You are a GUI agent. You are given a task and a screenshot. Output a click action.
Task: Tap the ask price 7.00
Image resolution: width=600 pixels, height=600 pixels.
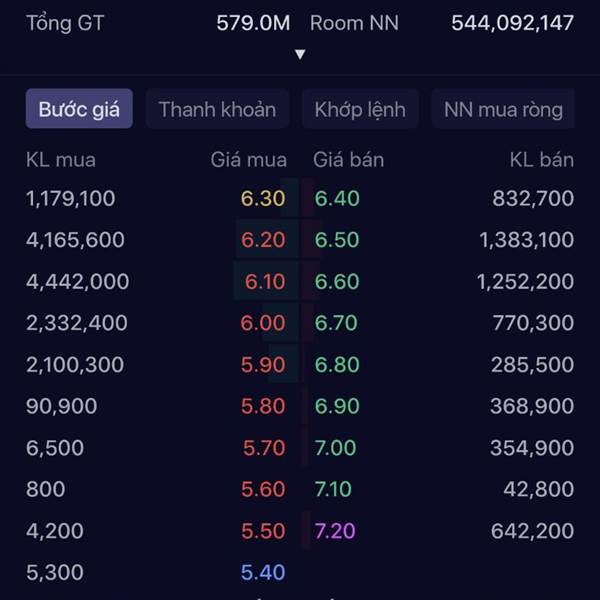pos(335,448)
